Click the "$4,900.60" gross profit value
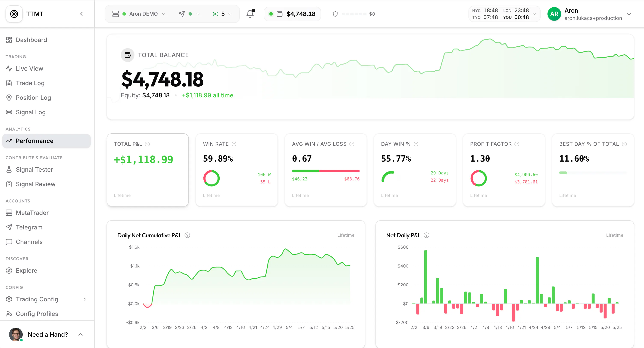Screen dimensions: 644x348 pyautogui.click(x=526, y=175)
